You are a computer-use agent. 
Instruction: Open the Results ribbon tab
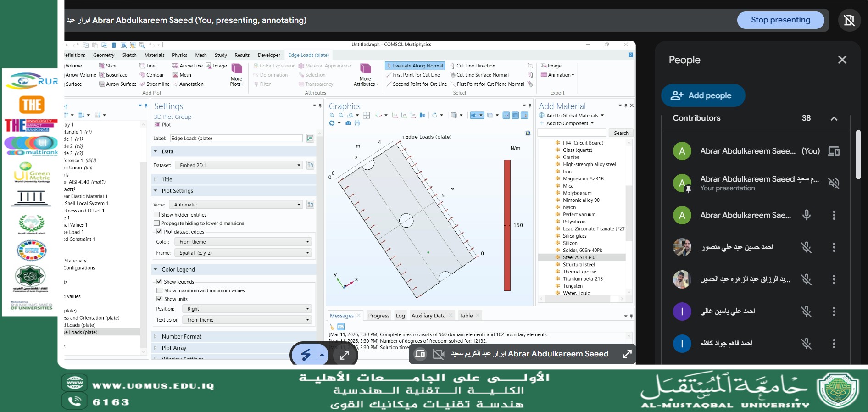point(242,55)
